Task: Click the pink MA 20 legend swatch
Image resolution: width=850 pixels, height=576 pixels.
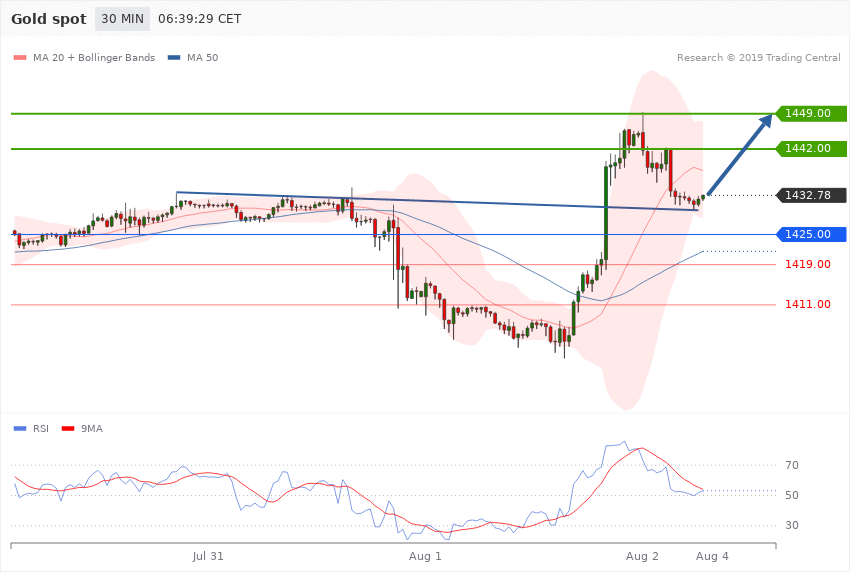Action: [x=20, y=58]
